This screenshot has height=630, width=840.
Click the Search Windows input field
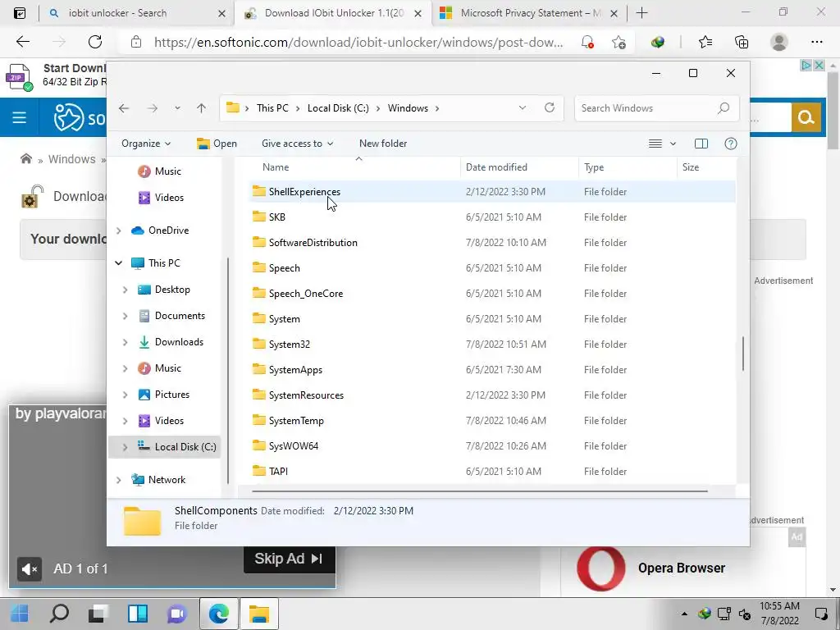tap(646, 108)
